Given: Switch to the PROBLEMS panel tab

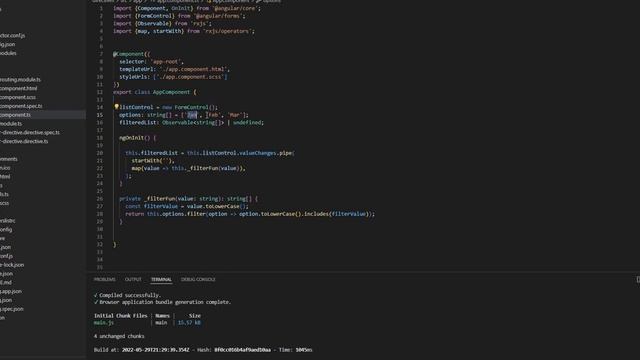Looking at the screenshot, I should point(104,280).
